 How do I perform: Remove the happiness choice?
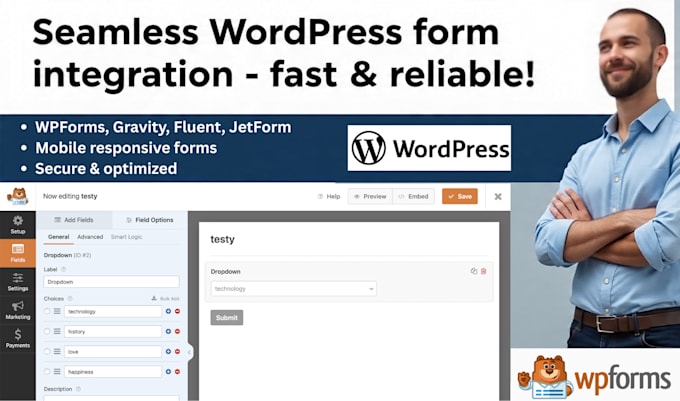(177, 372)
